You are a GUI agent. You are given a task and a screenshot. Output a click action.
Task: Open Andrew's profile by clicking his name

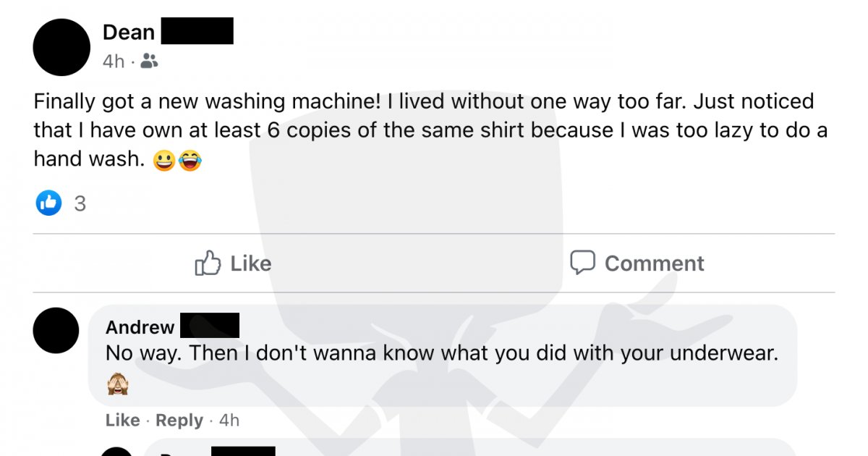[x=141, y=327]
